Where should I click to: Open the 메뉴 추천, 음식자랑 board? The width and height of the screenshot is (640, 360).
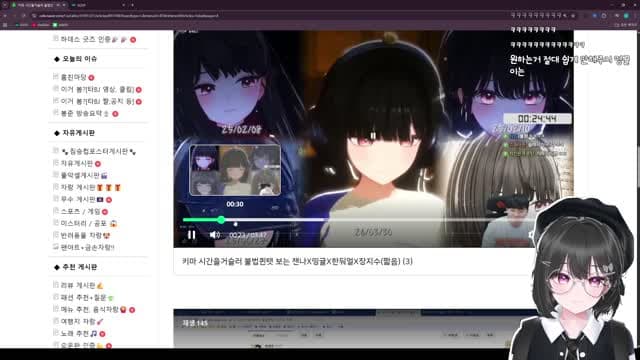coord(93,309)
